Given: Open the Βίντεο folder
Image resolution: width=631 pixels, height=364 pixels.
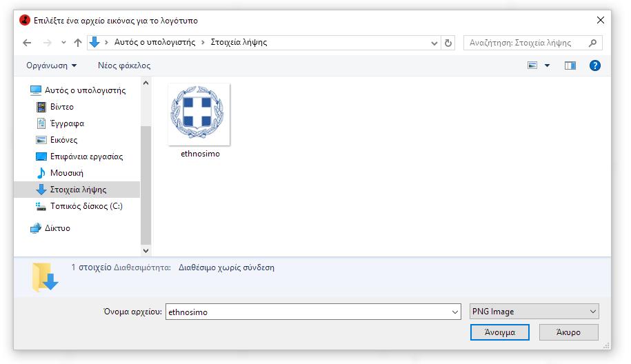Looking at the screenshot, I should [62, 107].
